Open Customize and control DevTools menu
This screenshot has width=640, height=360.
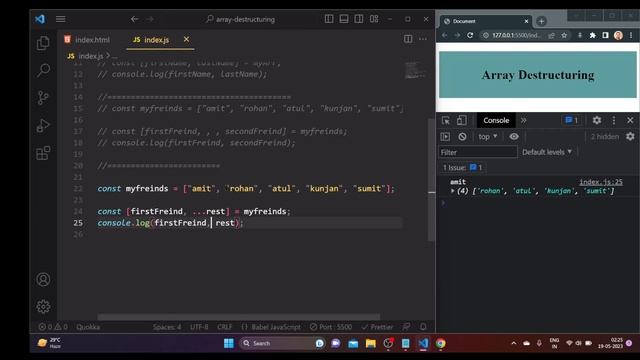(x=614, y=120)
